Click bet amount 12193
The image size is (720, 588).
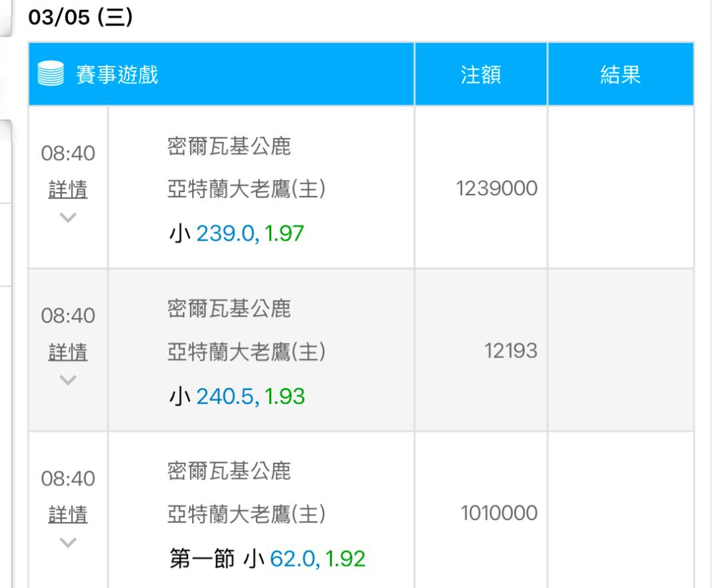[511, 351]
